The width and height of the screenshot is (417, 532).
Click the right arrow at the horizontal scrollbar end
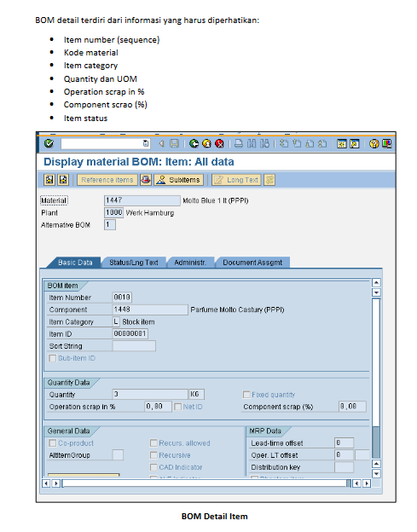[x=366, y=483]
